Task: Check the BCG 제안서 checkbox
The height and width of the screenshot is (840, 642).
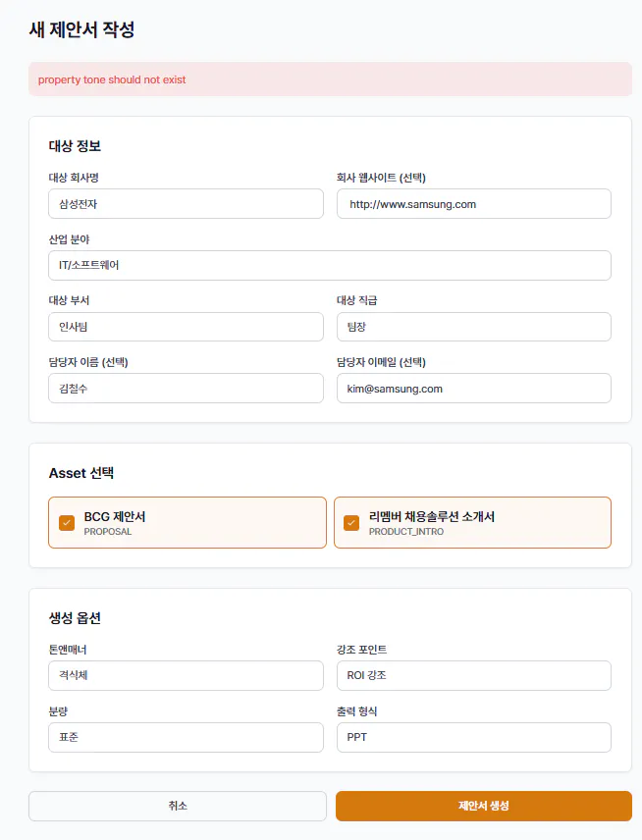Action: [x=67, y=523]
